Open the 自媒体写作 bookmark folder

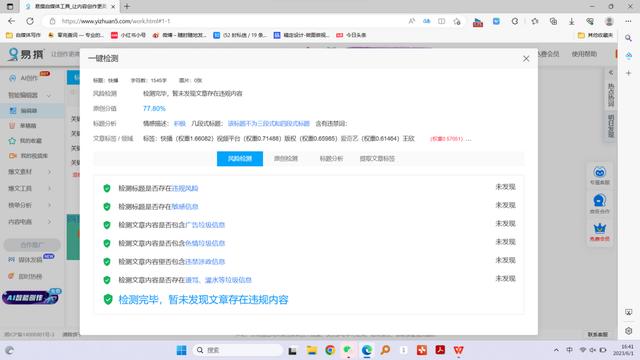click(x=24, y=36)
